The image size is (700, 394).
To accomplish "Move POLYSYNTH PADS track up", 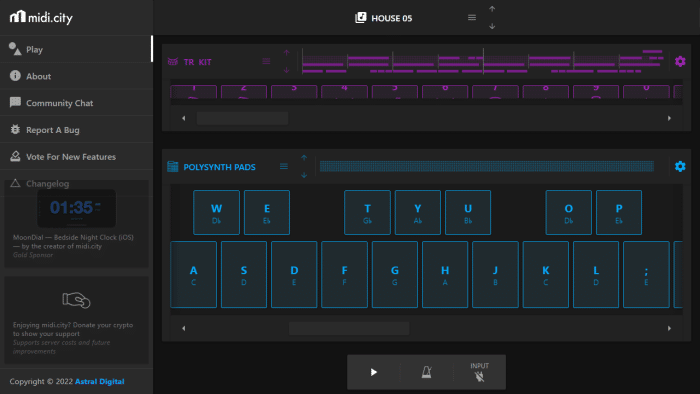I will (304, 158).
